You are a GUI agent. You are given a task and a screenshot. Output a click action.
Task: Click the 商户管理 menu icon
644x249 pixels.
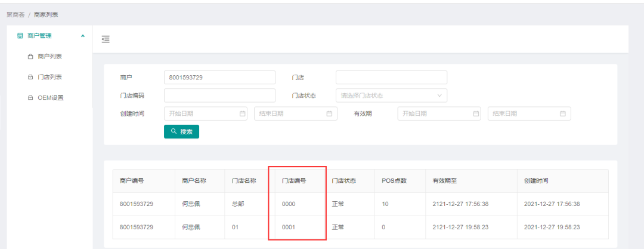point(20,36)
